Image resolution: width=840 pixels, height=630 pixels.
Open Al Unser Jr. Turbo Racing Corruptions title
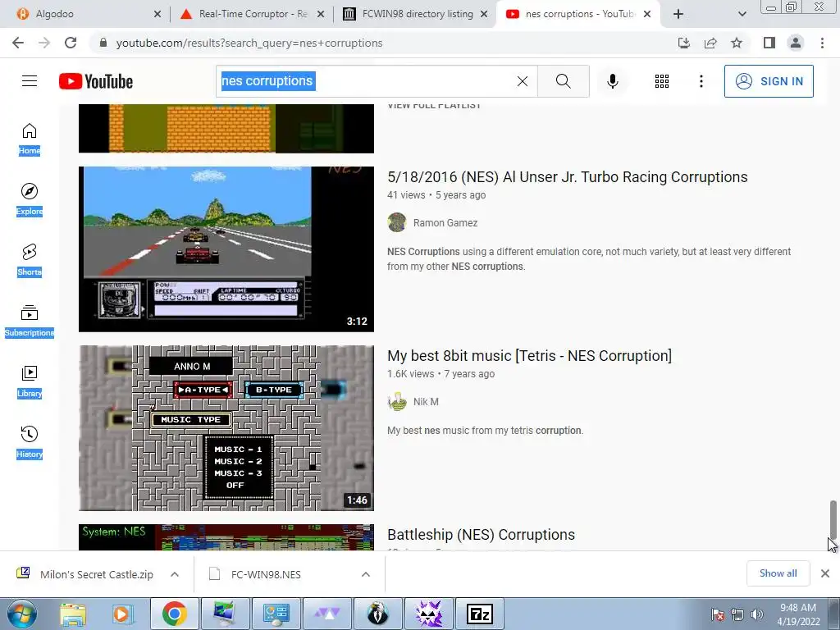(x=568, y=177)
